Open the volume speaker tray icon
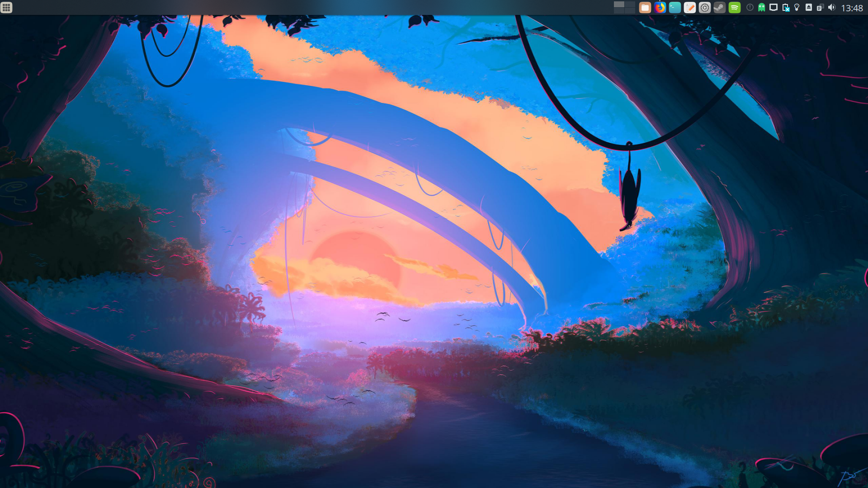This screenshot has height=488, width=868. pos(832,7)
